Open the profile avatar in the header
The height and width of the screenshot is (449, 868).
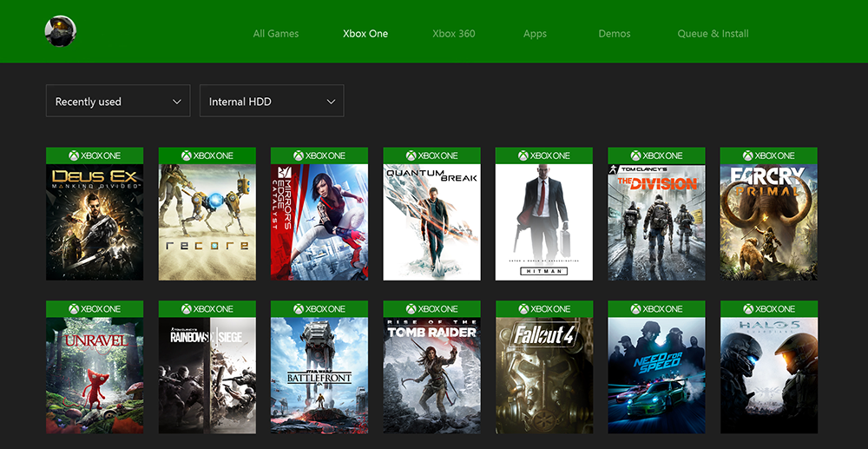pos(61,31)
